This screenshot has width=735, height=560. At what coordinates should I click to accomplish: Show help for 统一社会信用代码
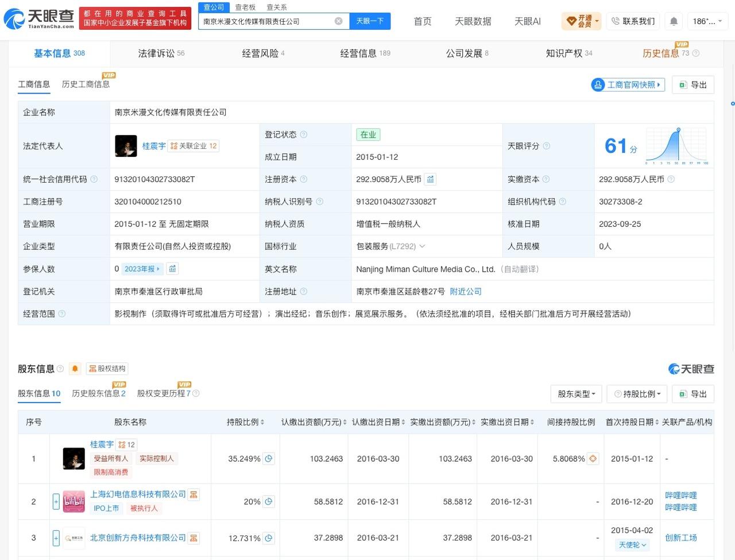click(x=94, y=179)
